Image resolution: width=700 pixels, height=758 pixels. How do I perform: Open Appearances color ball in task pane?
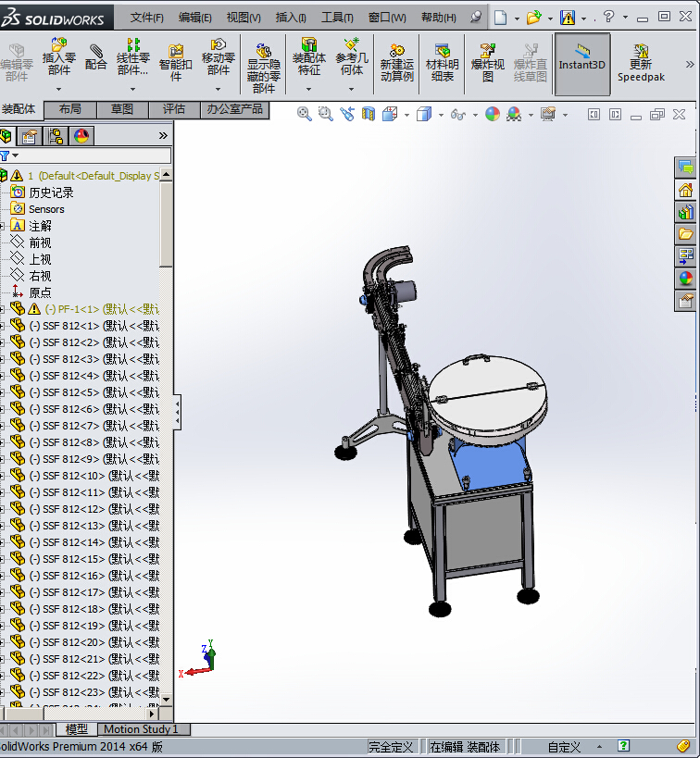[x=685, y=279]
